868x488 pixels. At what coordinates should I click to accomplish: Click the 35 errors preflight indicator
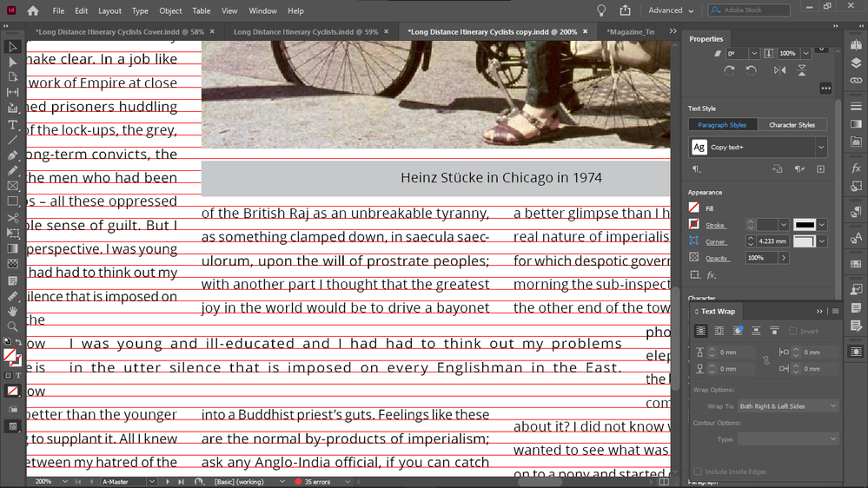[x=318, y=482]
